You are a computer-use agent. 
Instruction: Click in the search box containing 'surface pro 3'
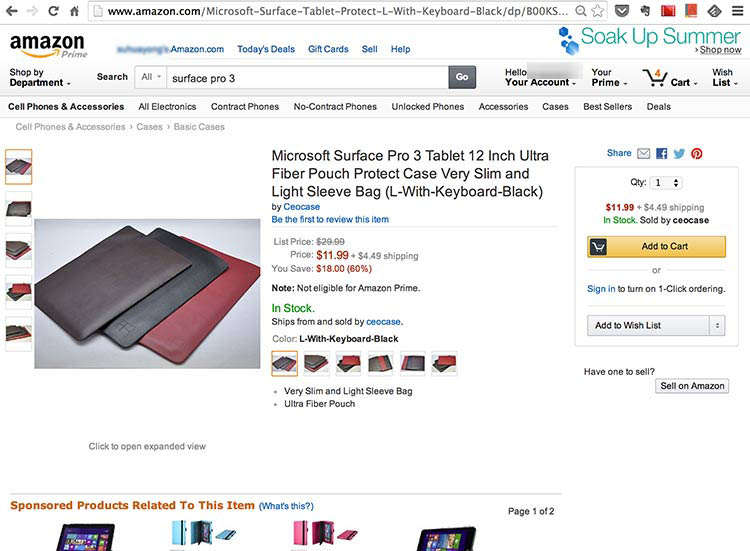pos(306,77)
